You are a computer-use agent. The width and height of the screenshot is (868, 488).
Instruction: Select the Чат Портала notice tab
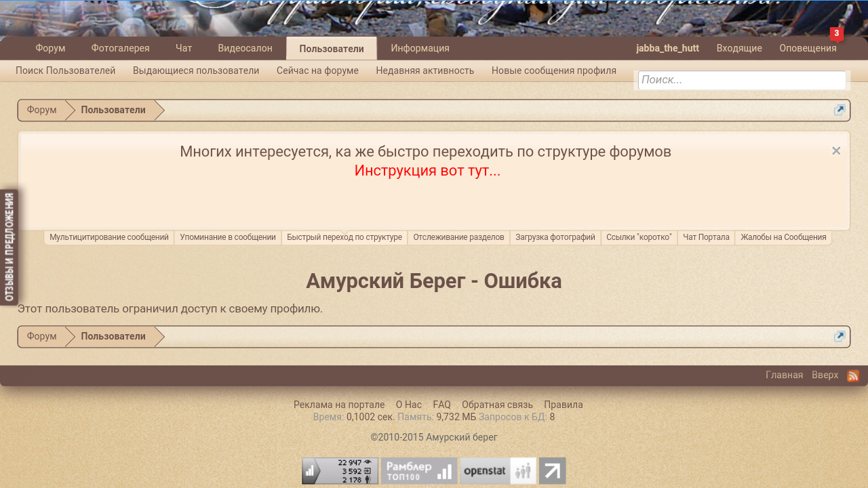[706, 237]
